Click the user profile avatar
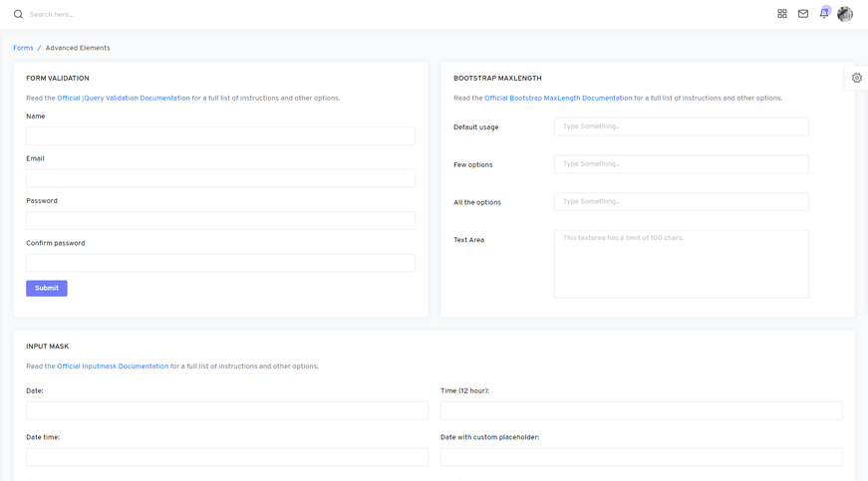Image resolution: width=868 pixels, height=481 pixels. click(x=845, y=14)
